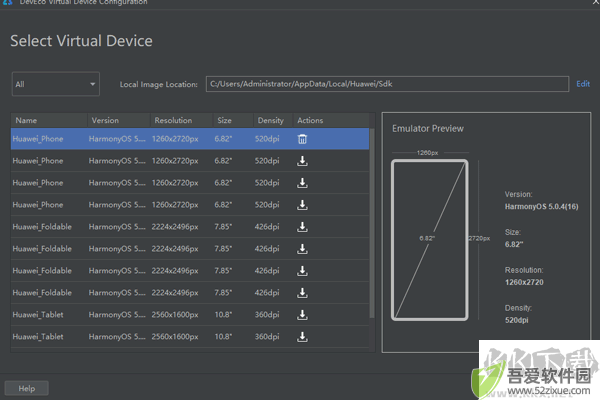This screenshot has width=600, height=400.
Task: Download image for the last Huawei_Tablet row
Action: [302, 337]
